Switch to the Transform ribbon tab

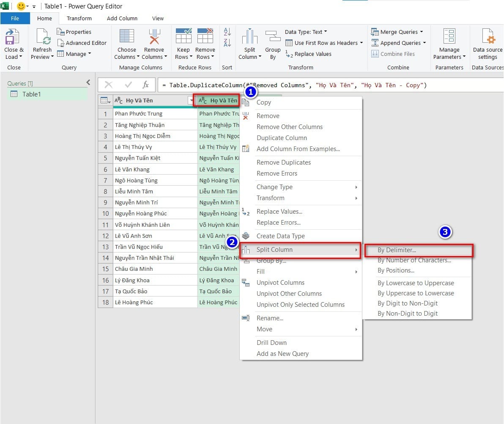[79, 18]
